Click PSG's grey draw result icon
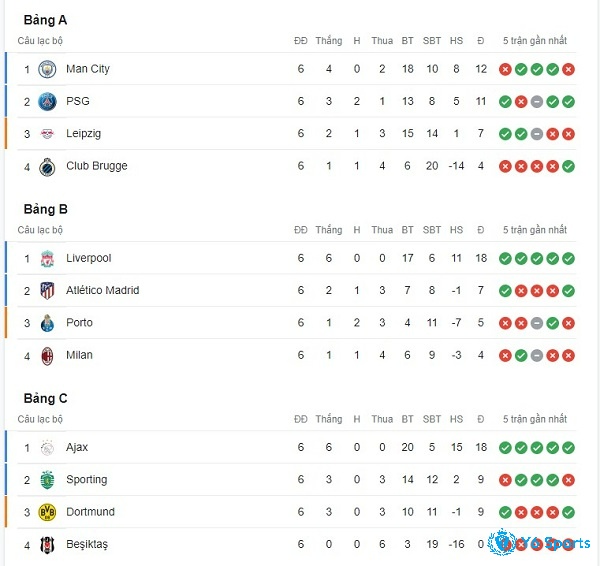 point(536,102)
